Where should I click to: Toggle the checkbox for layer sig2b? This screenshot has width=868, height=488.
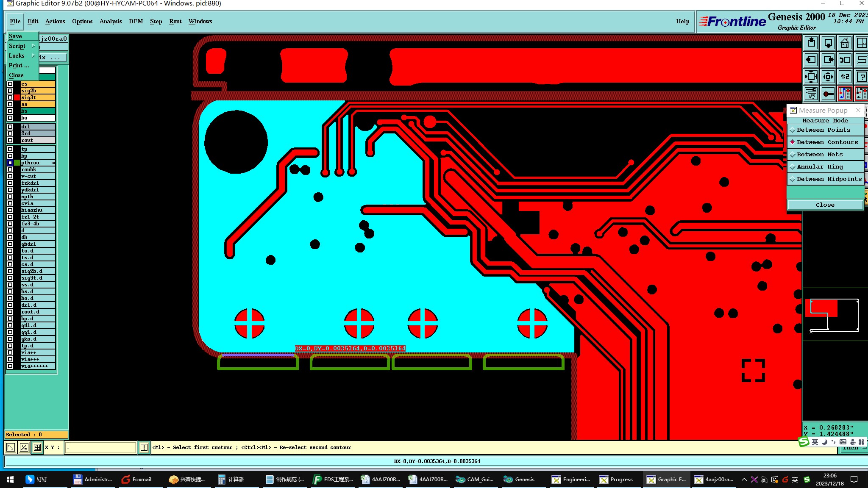point(10,91)
